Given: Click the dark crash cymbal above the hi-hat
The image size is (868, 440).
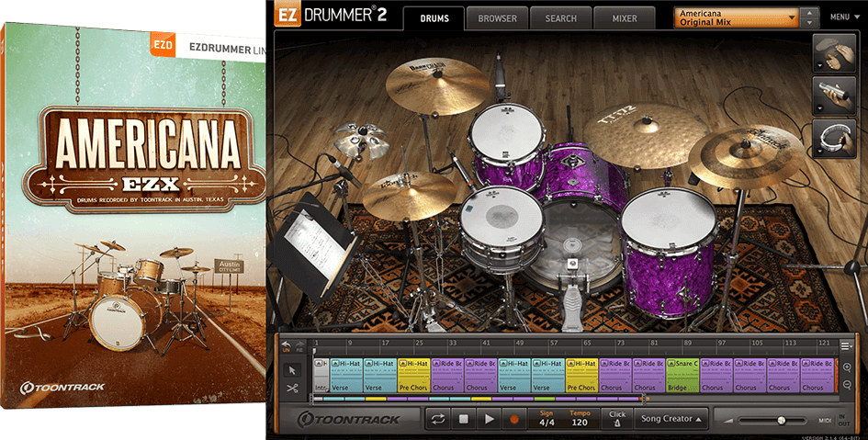Looking at the screenshot, I should click(437, 85).
